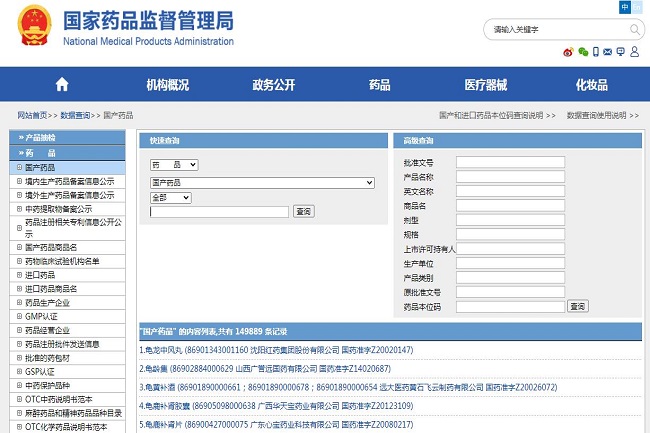Select 药品经营企业 in sidebar
Viewport: 650px width, 433px height.
(x=47, y=330)
